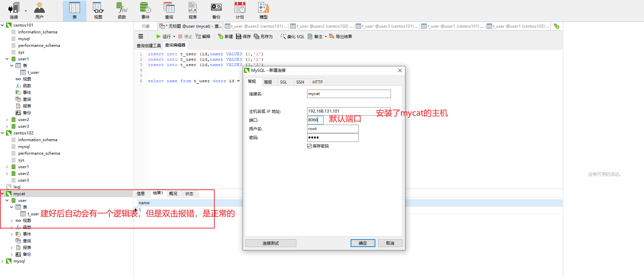Click the host IP address field
Viewport: 644px width, 277px height.
tap(349, 111)
